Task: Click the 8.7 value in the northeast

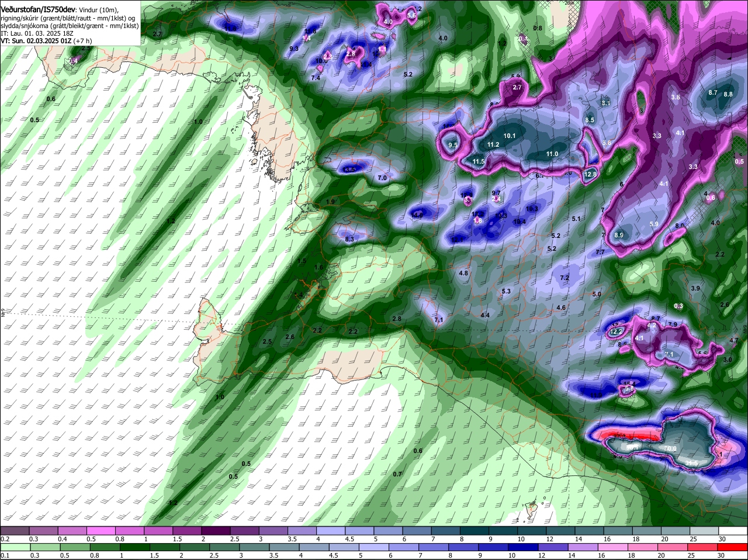Action: click(x=713, y=92)
